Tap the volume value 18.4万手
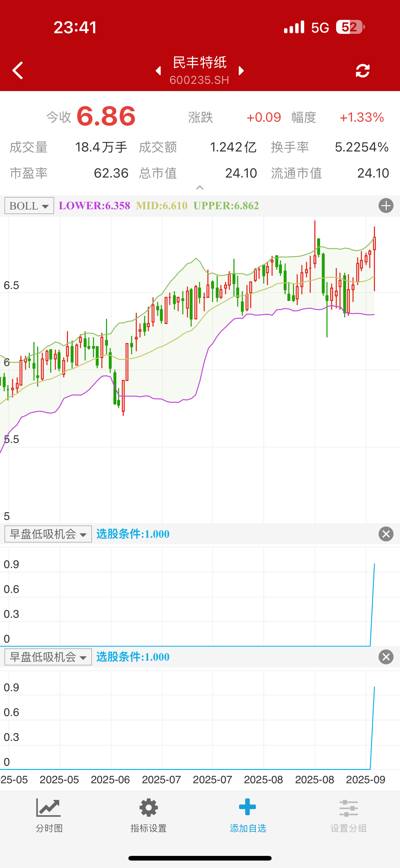The image size is (400, 868). tap(101, 147)
